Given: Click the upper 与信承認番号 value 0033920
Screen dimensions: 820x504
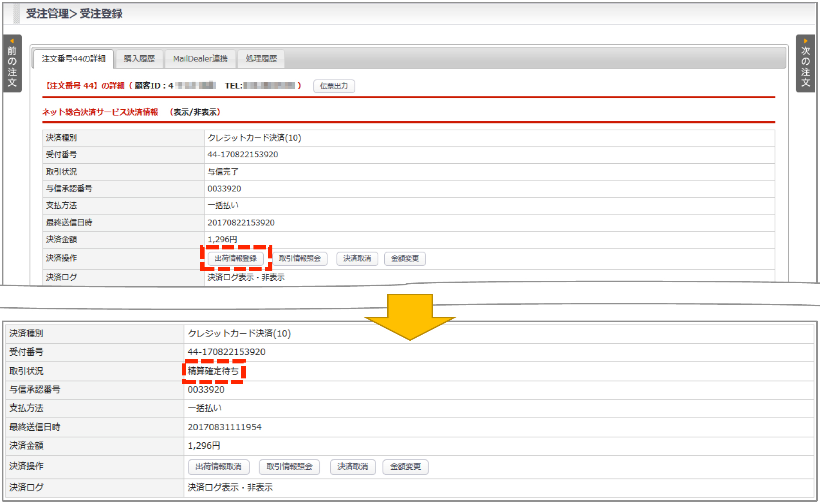Looking at the screenshot, I should coord(224,189).
